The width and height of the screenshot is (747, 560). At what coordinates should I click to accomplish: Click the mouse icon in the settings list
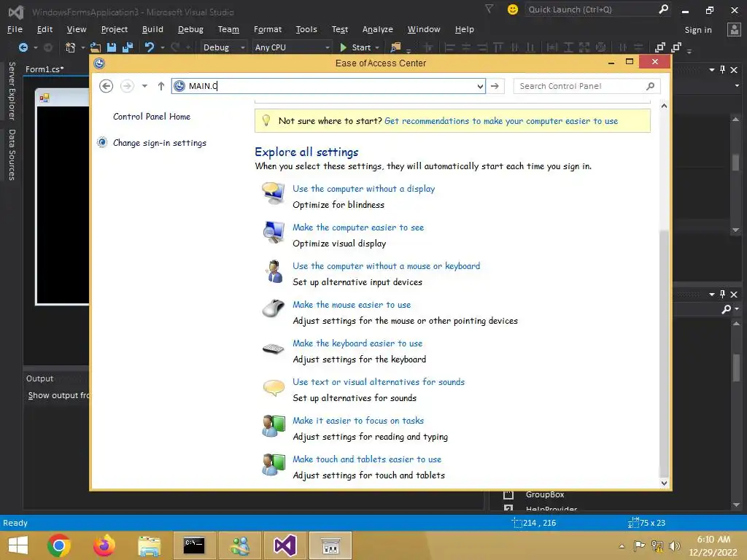pyautogui.click(x=274, y=308)
